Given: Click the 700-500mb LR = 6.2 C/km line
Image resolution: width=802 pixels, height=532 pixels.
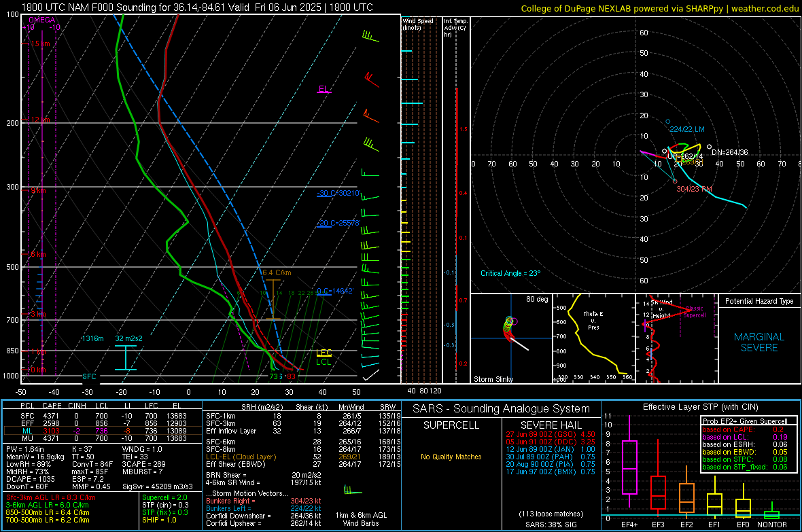Looking at the screenshot, I should (48, 520).
